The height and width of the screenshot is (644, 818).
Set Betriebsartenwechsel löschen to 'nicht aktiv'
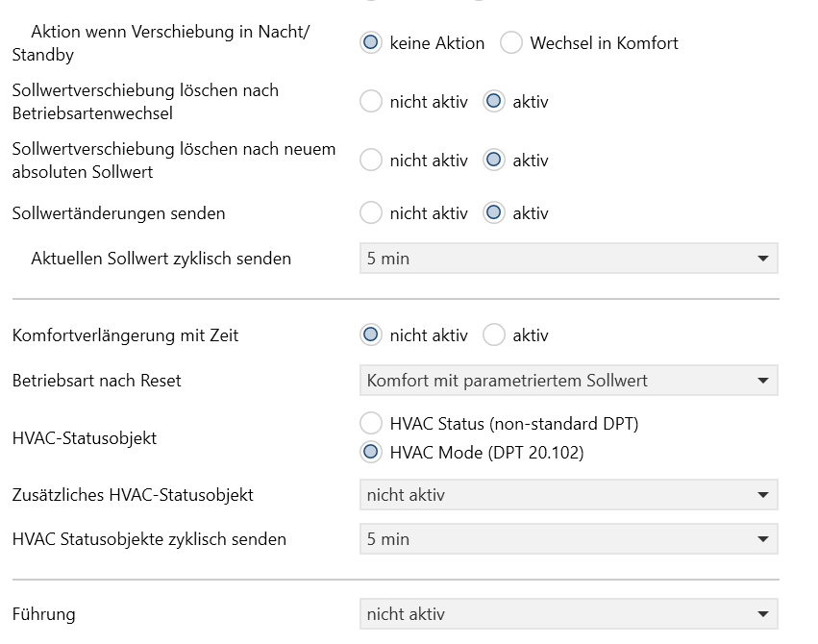(371, 101)
